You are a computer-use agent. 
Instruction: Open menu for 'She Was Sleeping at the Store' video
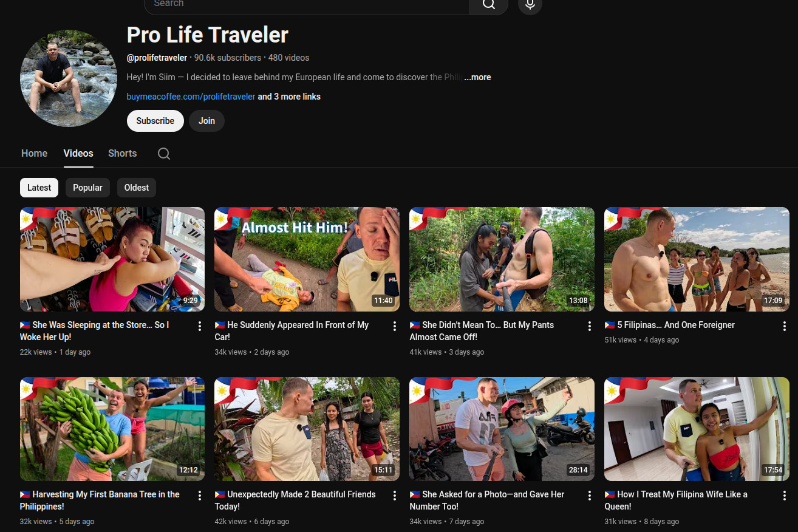[x=200, y=326]
